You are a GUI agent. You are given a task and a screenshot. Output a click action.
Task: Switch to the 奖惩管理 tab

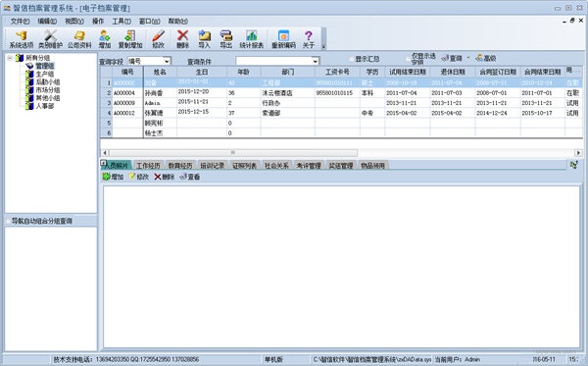tap(341, 165)
